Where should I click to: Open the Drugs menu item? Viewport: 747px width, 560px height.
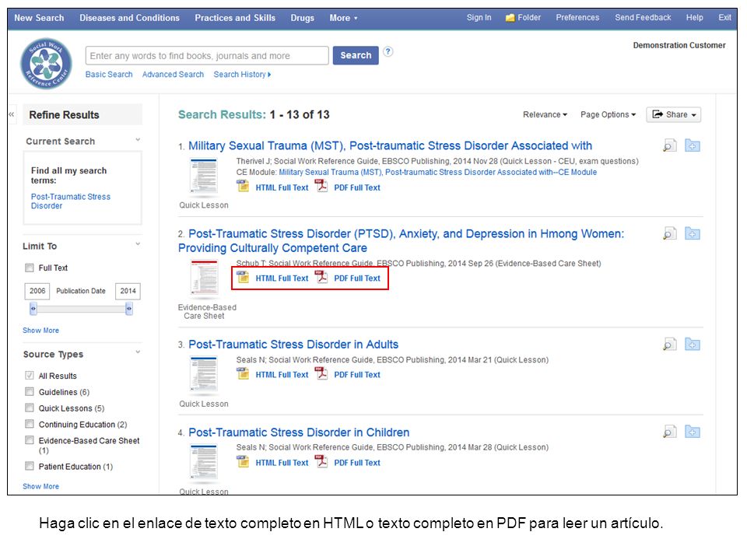[303, 18]
